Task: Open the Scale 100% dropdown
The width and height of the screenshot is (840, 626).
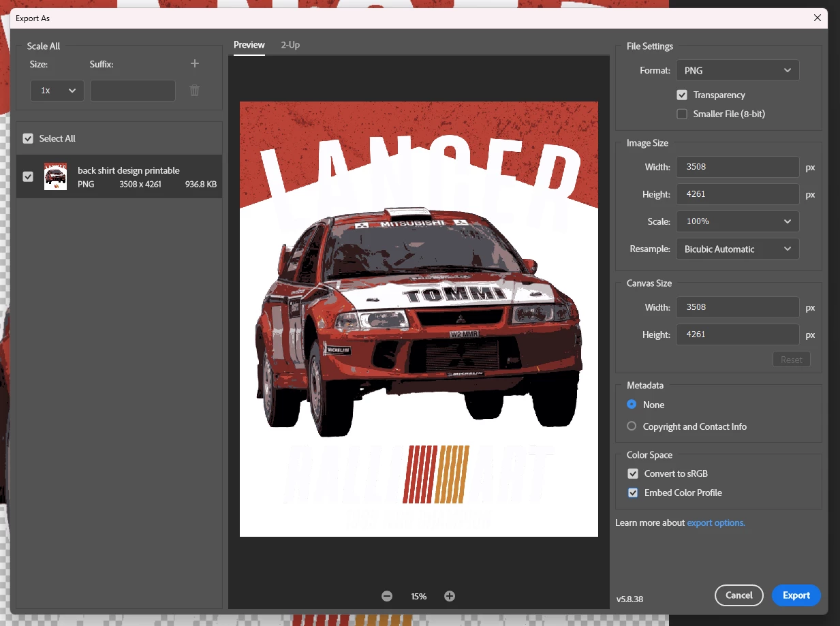Action: 738,221
